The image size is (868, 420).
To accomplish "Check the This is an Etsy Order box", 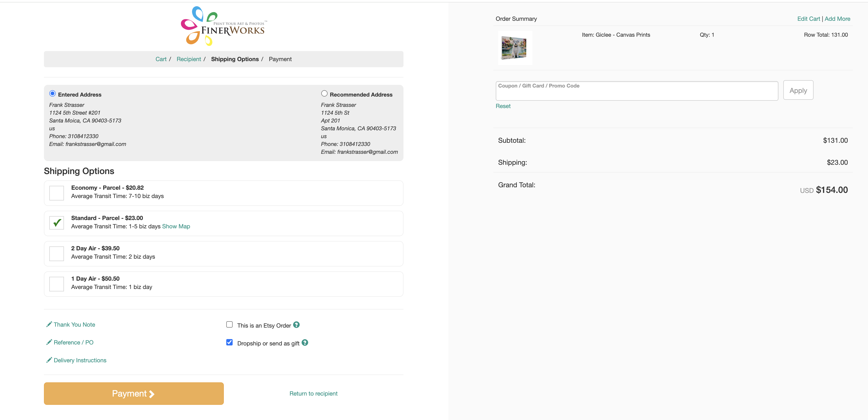I will click(229, 324).
